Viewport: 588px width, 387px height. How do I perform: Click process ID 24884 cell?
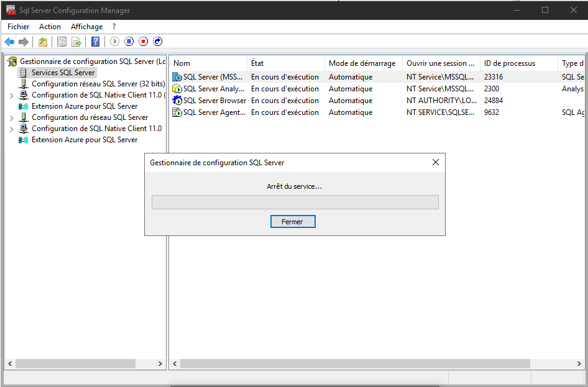pos(494,101)
